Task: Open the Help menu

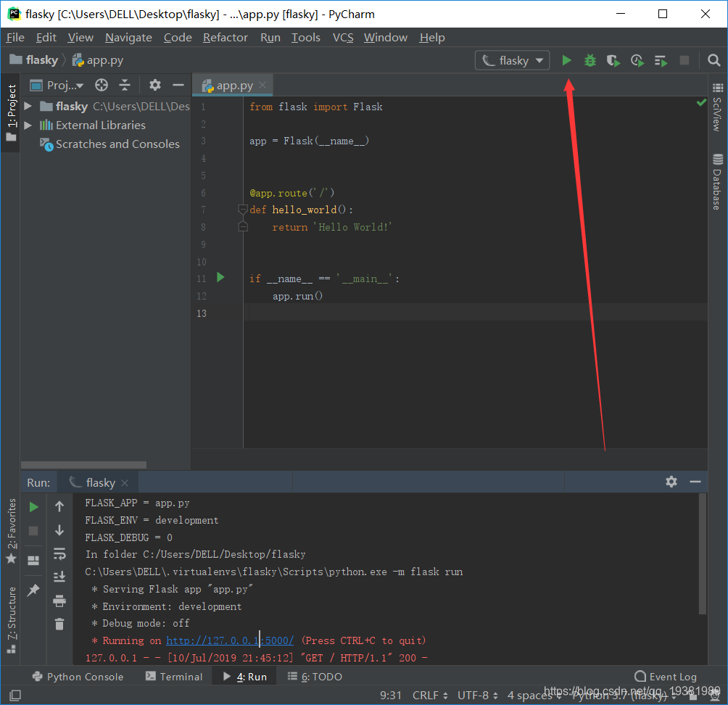Action: 431,38
